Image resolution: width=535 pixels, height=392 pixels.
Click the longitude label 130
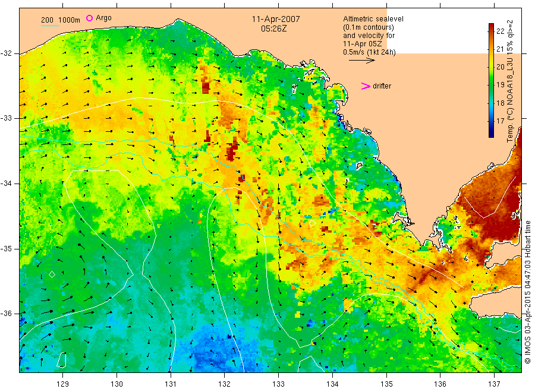117,384
